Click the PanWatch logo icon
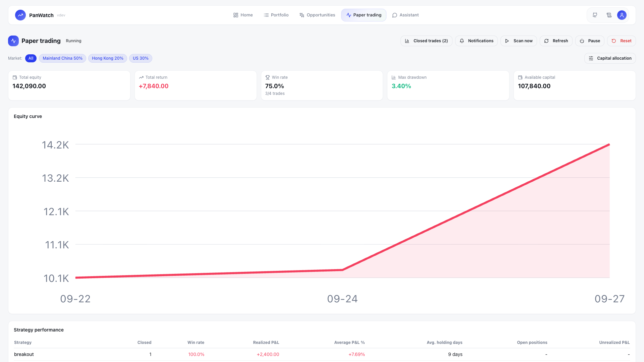 tap(20, 15)
